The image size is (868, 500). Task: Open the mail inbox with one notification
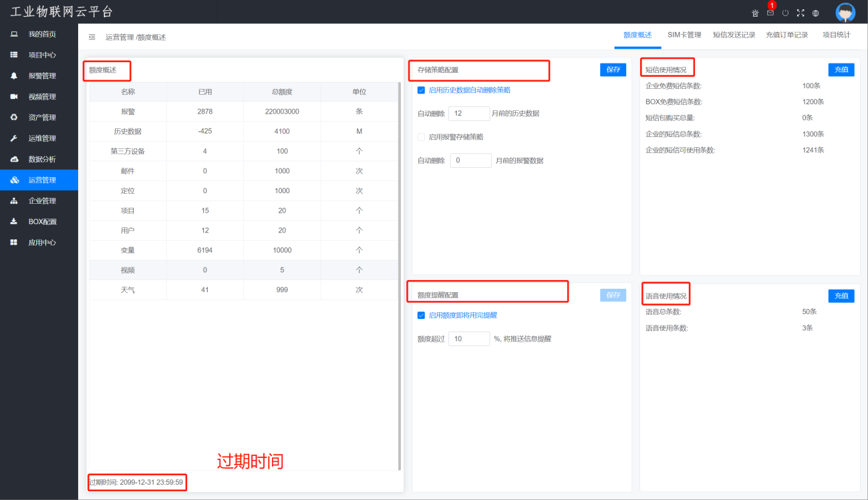(x=770, y=13)
